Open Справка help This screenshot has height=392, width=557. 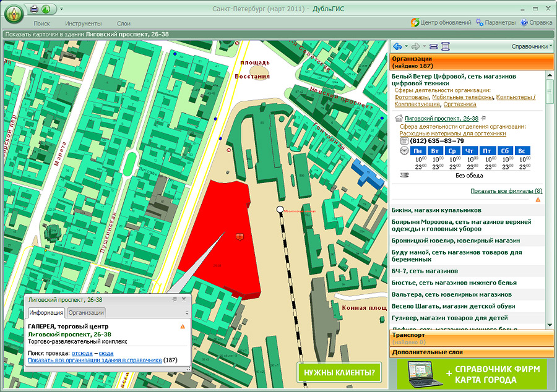coord(537,22)
